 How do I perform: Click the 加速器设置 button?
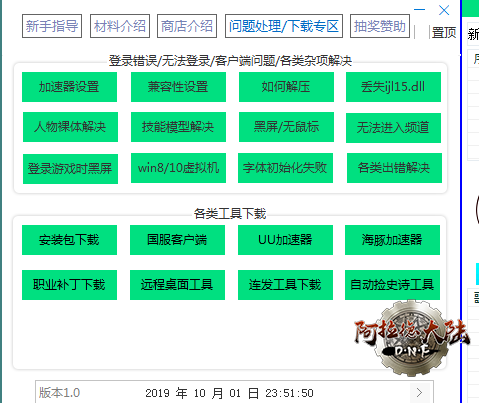pyautogui.click(x=69, y=87)
